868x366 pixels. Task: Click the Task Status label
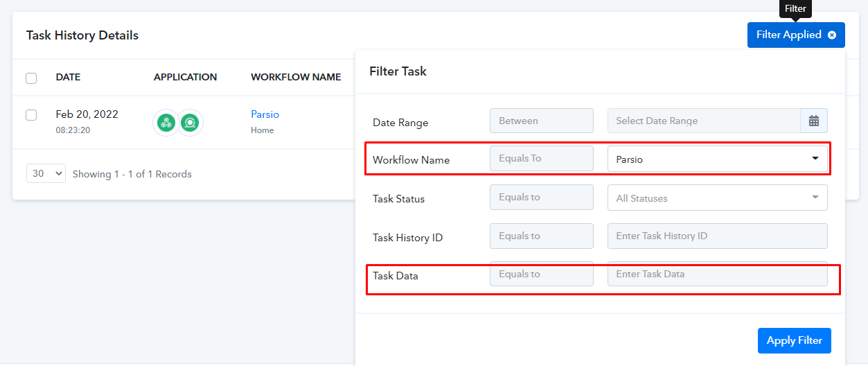pos(399,199)
